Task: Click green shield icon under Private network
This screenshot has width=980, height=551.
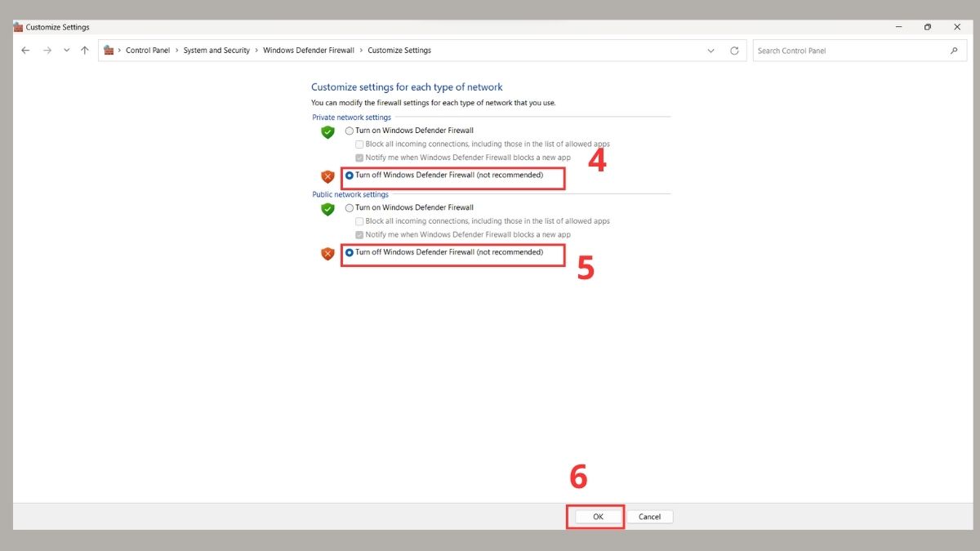Action: tap(327, 131)
